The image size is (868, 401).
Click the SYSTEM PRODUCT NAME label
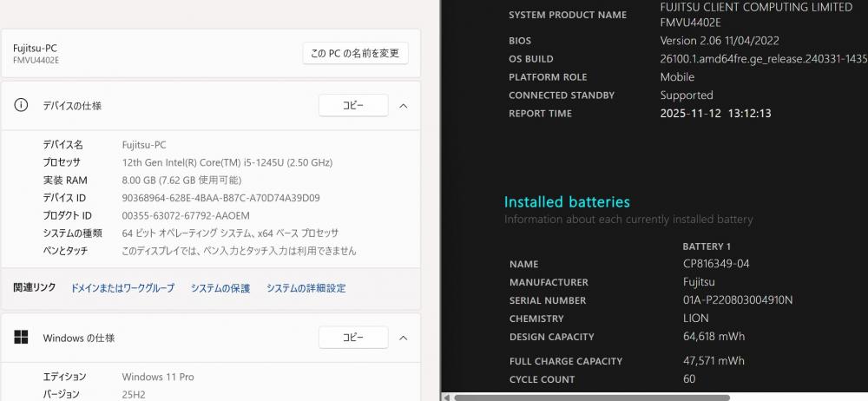pyautogui.click(x=568, y=15)
